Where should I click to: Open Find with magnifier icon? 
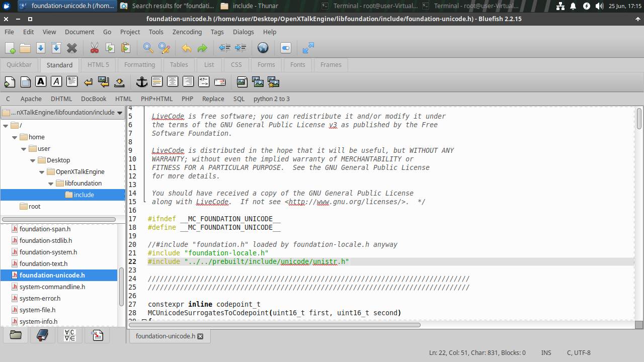point(148,48)
